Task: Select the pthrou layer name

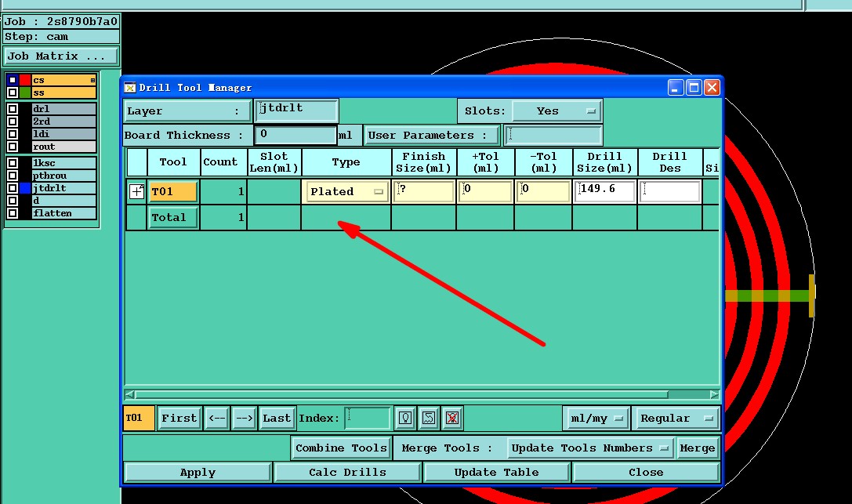Action: (x=64, y=176)
